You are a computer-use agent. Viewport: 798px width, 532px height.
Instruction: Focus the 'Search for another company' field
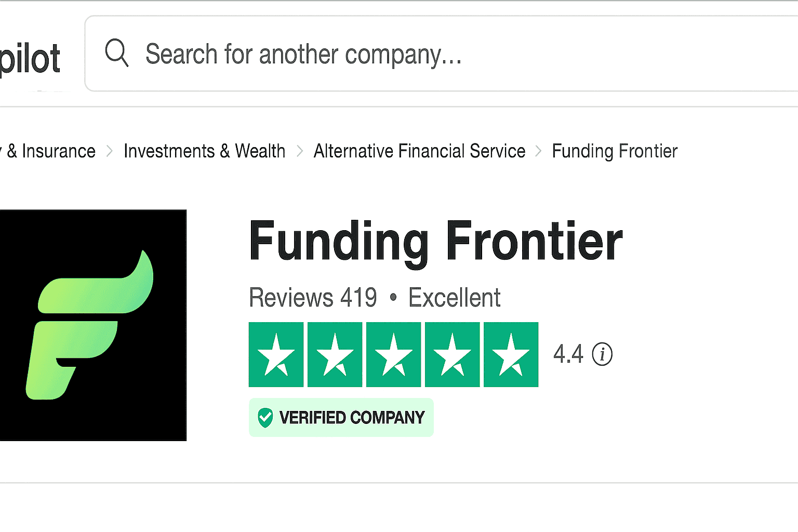coord(364,54)
